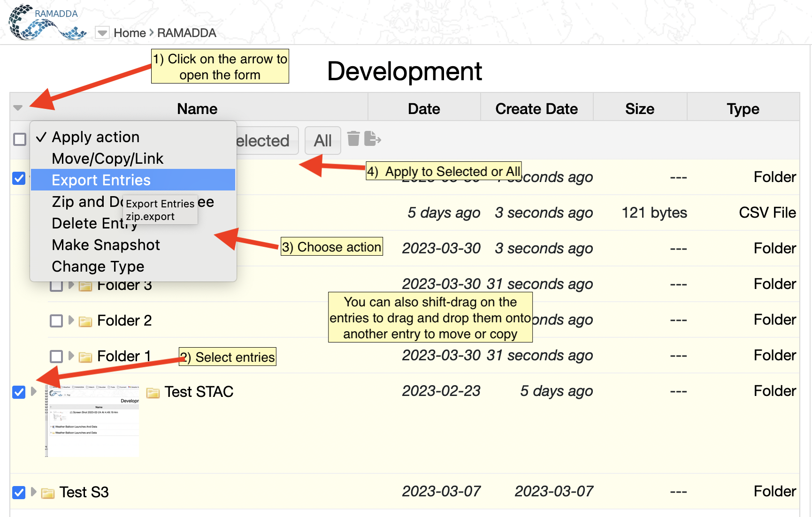This screenshot has width=812, height=517.
Task: Expand the Folder 1 tree arrow
Action: 71,356
